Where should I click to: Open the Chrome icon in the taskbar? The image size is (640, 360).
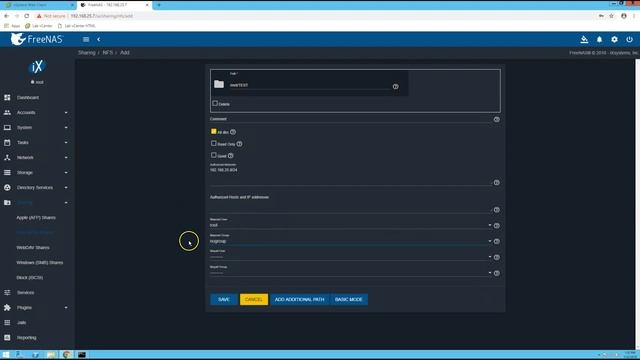click(67, 354)
